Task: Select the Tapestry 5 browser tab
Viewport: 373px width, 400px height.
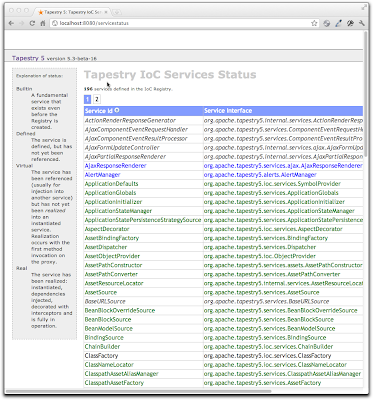Action: 72,12
